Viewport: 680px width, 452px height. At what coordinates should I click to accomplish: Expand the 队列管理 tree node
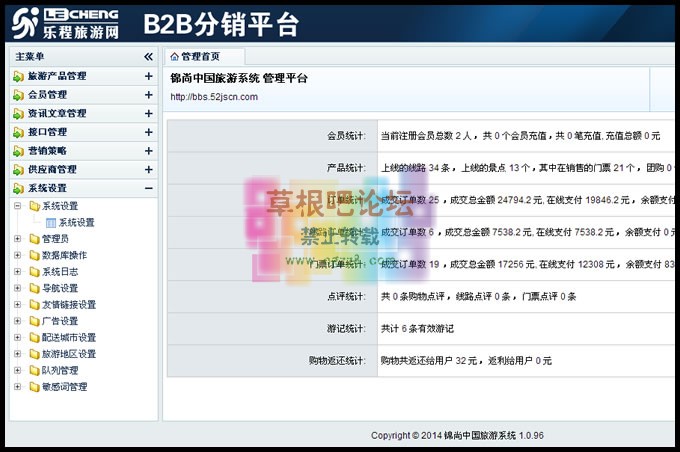[17, 370]
